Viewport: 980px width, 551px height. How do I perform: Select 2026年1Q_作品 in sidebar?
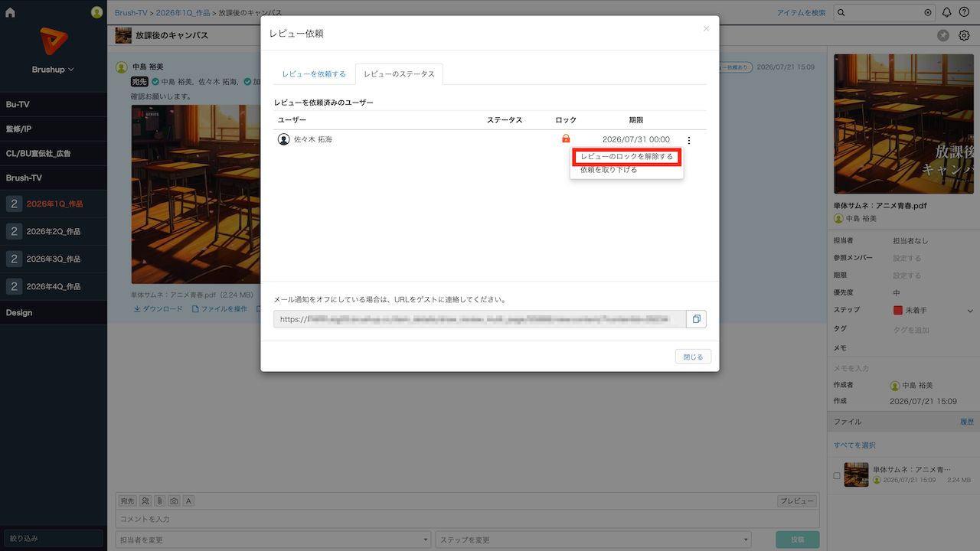point(53,204)
